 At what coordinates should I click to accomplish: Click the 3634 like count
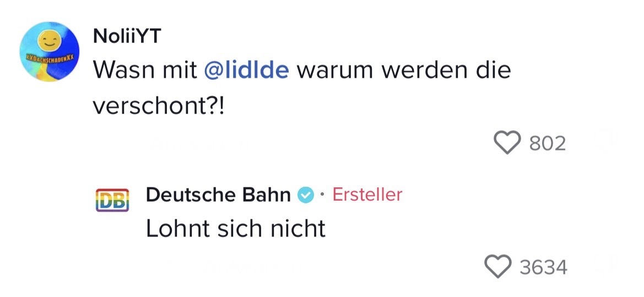[543, 267]
